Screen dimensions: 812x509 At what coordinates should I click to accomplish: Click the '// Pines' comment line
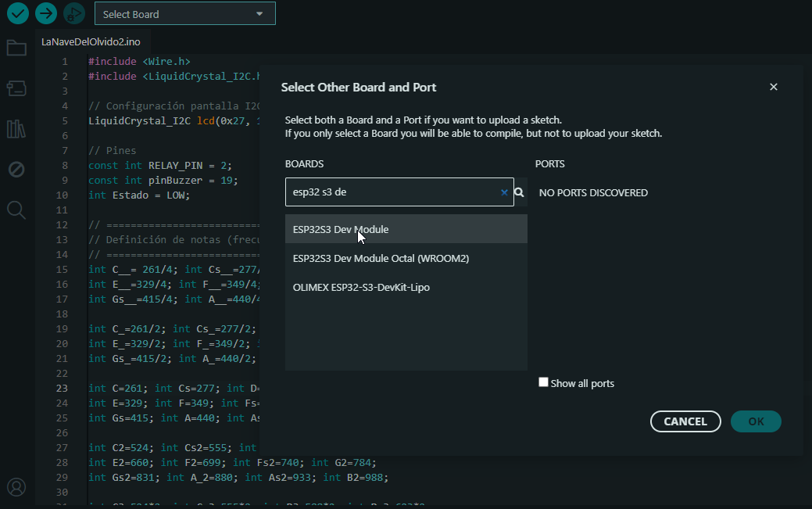(113, 150)
